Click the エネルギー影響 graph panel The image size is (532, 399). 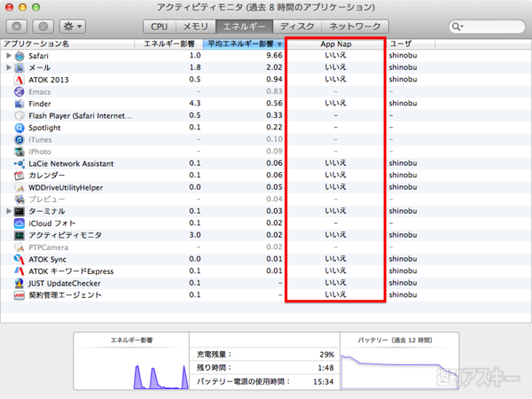click(x=131, y=361)
